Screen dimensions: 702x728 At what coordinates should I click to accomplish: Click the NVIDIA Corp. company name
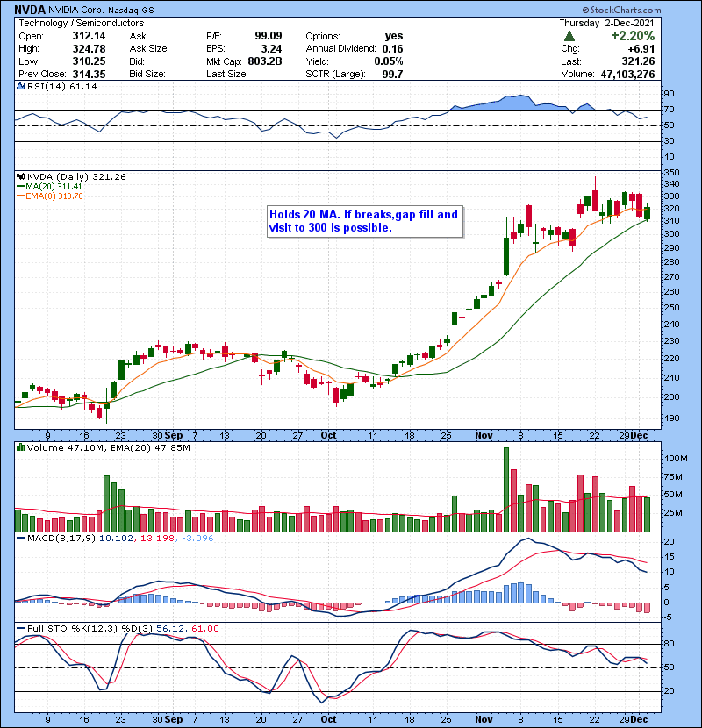76,10
